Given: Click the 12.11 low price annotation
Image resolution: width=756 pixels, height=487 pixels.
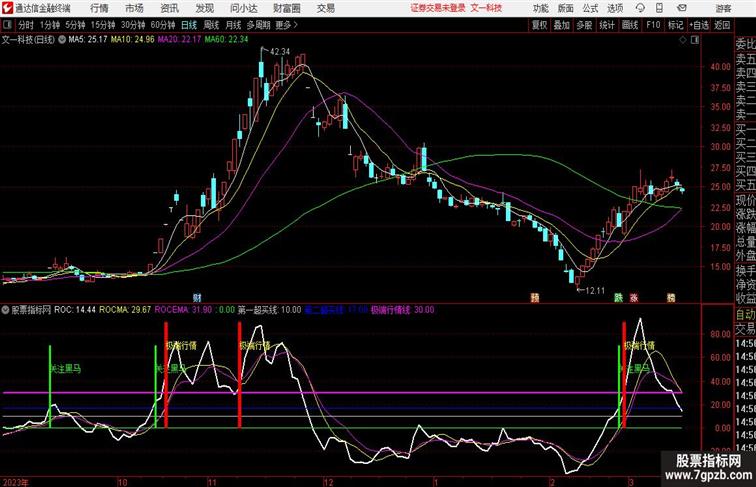Looking at the screenshot, I should point(594,290).
